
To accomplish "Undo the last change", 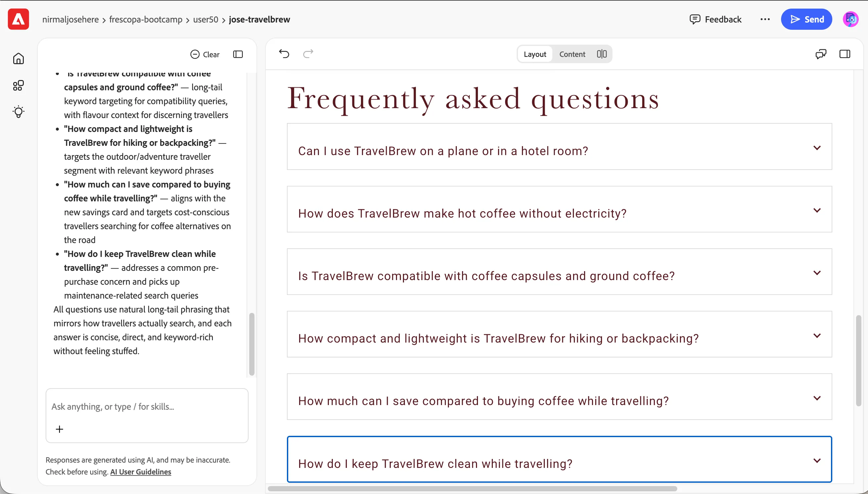I will click(x=284, y=54).
